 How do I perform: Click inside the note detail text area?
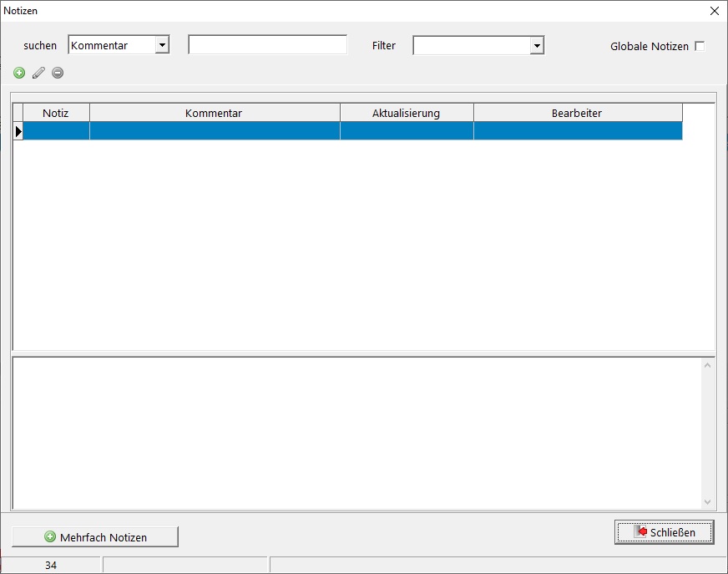click(x=356, y=433)
